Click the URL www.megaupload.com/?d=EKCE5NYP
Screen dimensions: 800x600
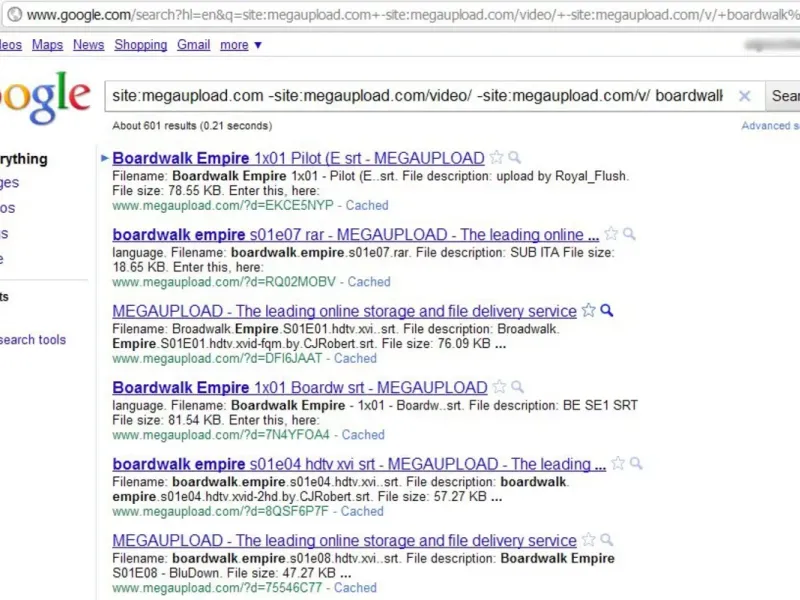click(223, 205)
